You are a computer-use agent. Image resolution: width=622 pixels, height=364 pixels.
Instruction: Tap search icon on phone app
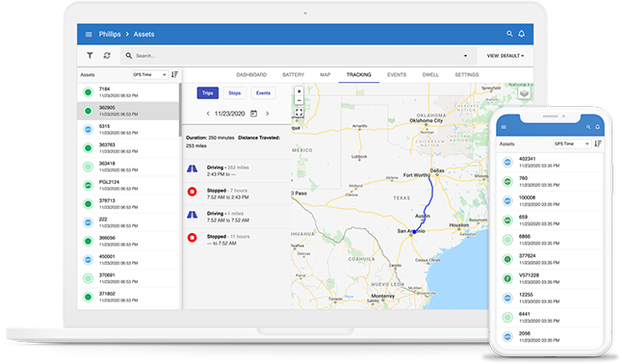pyautogui.click(x=588, y=127)
